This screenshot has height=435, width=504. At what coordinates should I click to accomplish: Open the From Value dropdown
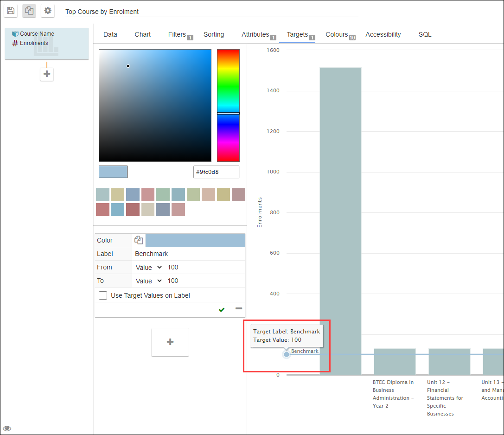pos(148,268)
